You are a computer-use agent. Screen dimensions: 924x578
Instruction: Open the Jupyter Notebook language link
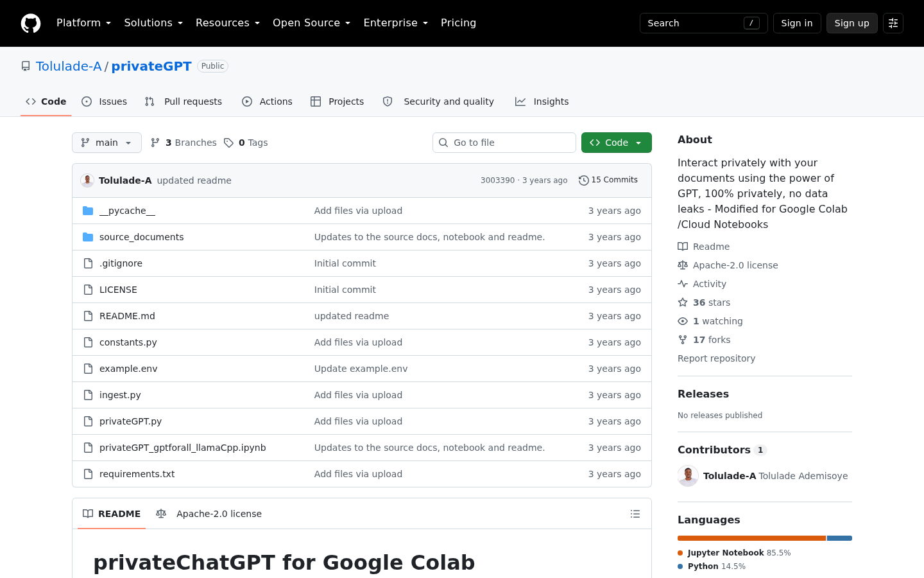[x=734, y=553]
